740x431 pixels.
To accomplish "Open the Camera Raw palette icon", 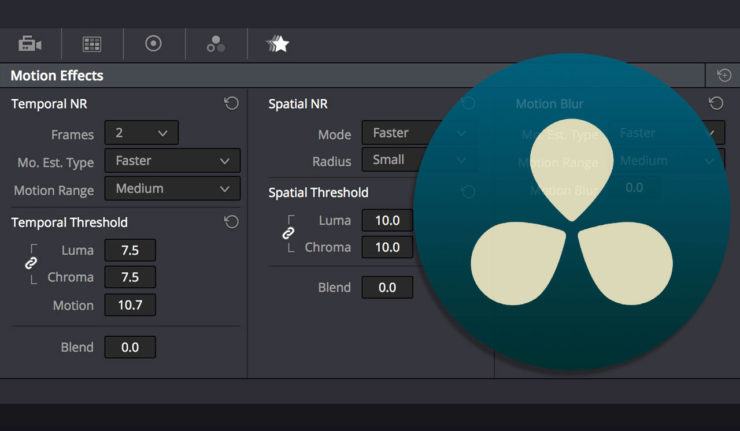I will point(30,44).
